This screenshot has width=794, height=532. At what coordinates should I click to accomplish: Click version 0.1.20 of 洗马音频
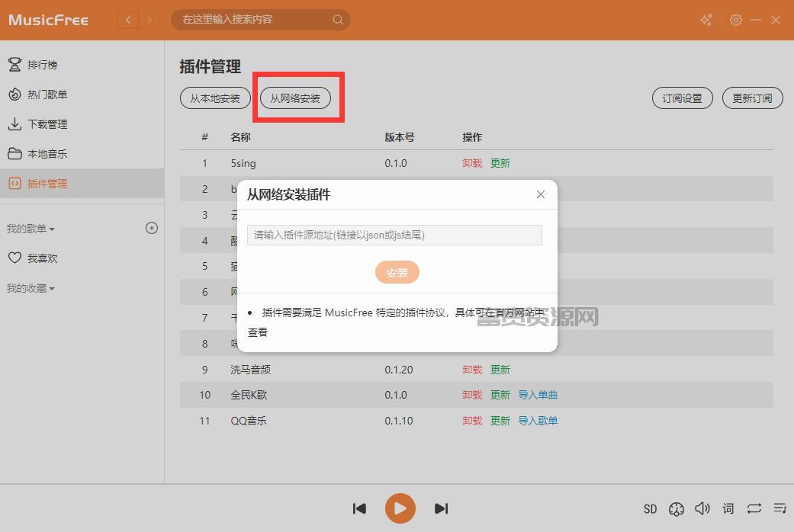398,370
